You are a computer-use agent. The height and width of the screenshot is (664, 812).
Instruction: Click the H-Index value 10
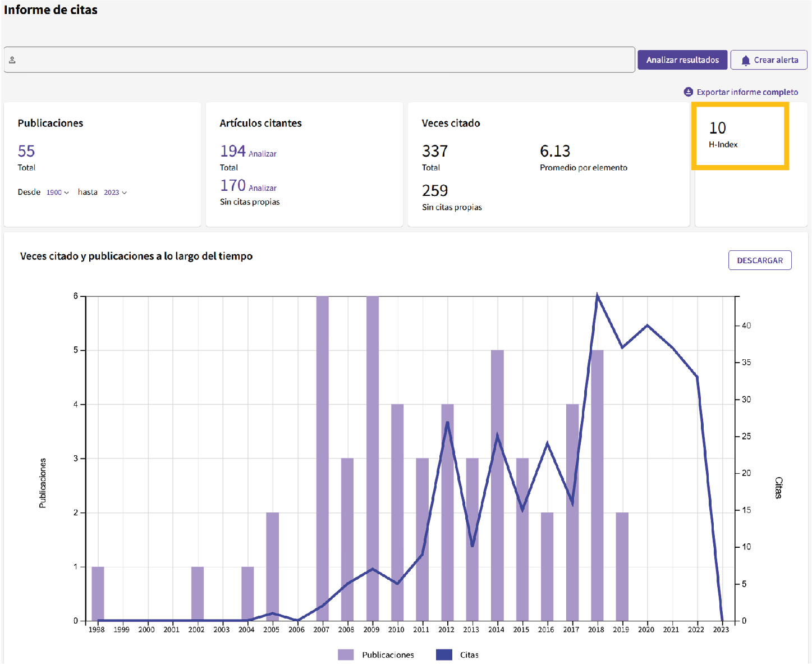coord(718,128)
